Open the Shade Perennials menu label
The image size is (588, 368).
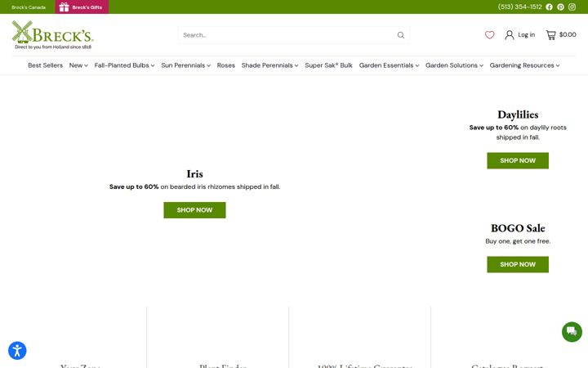click(x=267, y=65)
